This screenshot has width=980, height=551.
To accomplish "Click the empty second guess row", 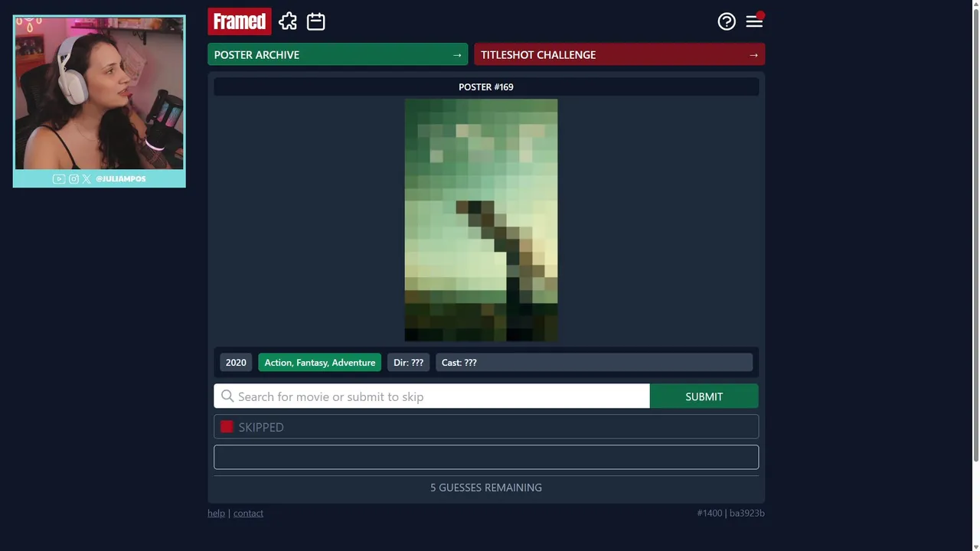I will click(x=486, y=458).
